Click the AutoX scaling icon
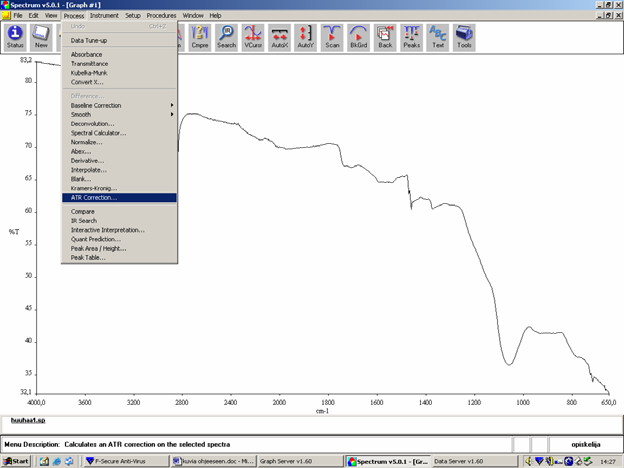 279,37
